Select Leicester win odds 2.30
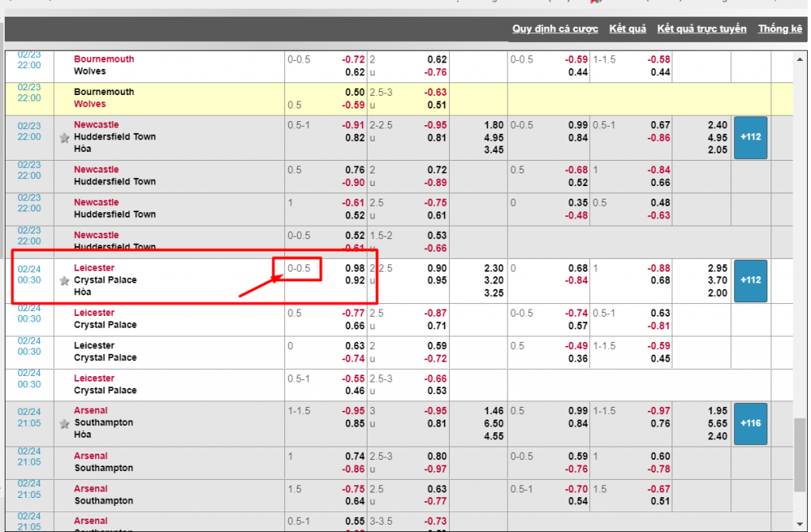811x532 pixels. point(493,268)
